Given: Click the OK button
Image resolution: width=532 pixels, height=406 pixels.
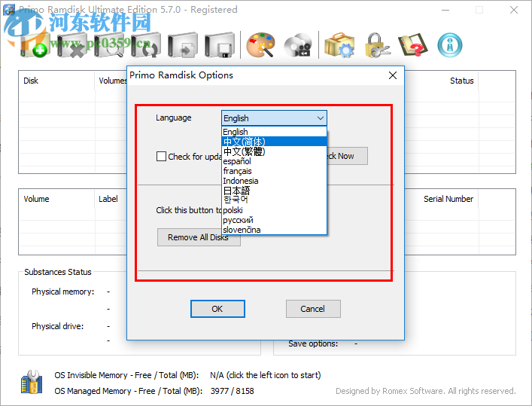Looking at the screenshot, I should 217,309.
